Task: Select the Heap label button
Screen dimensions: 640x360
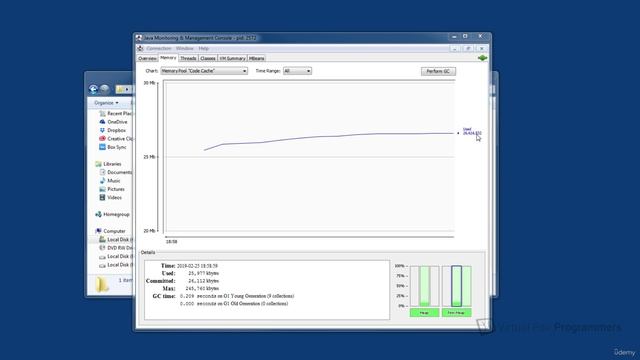Action: coord(424,313)
